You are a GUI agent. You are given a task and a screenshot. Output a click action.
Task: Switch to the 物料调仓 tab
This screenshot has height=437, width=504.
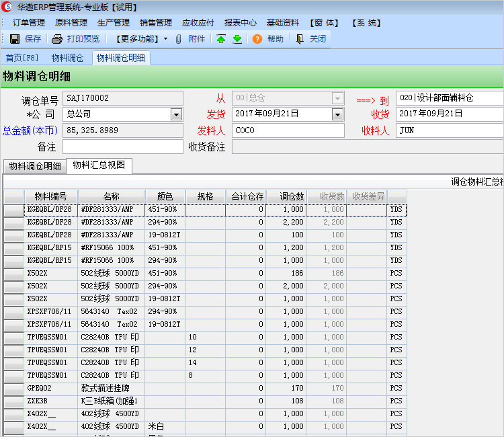[x=67, y=58]
